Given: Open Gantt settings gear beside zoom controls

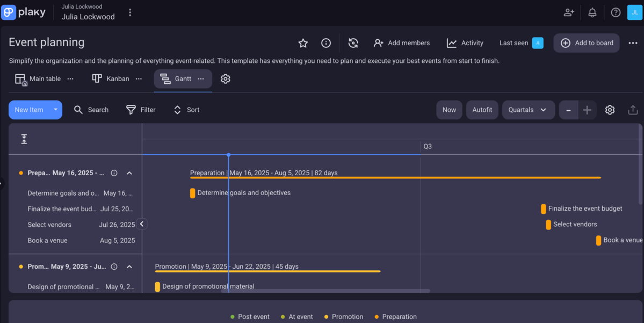Looking at the screenshot, I should [x=610, y=110].
